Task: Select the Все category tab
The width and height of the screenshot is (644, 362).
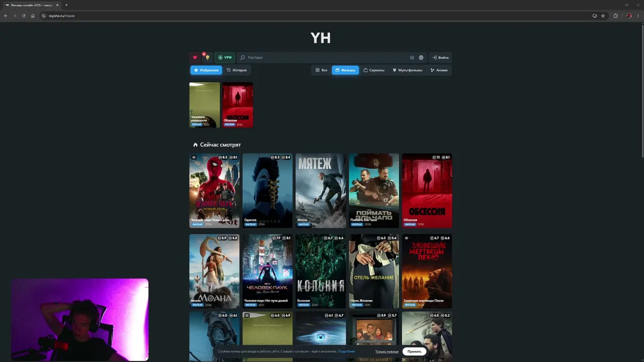Action: point(321,70)
